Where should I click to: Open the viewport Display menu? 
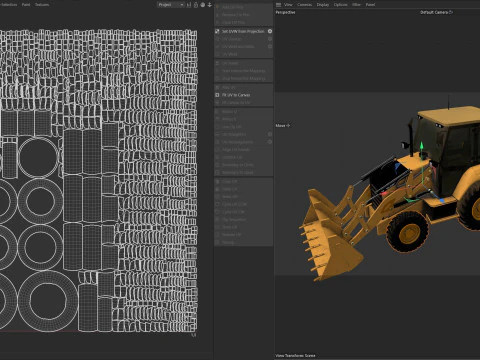323,5
